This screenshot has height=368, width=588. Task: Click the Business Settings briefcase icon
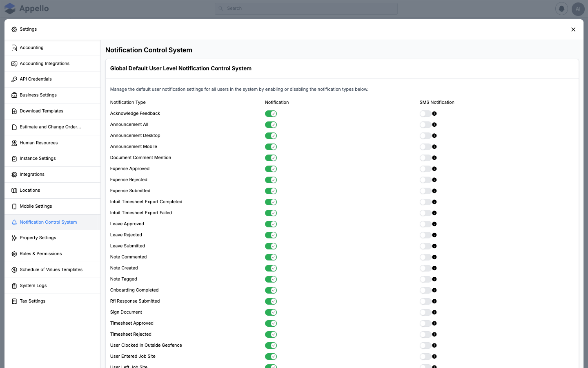pyautogui.click(x=14, y=95)
